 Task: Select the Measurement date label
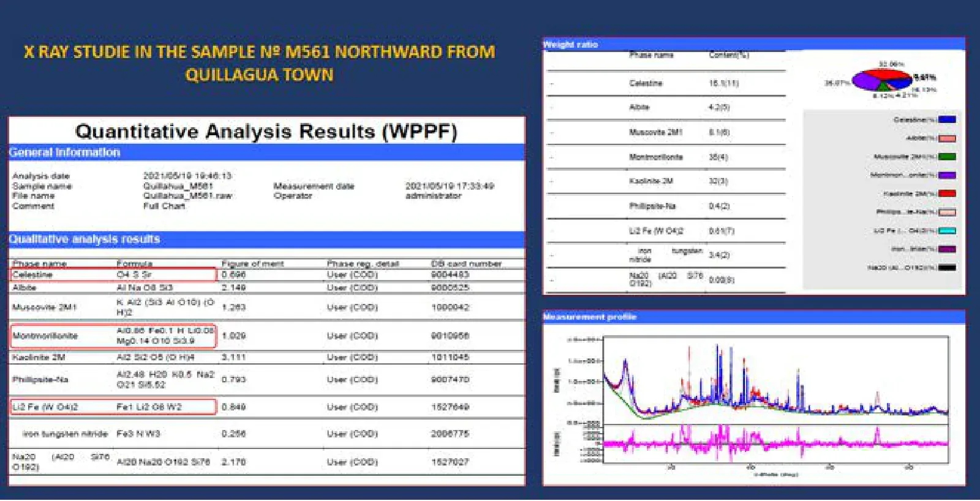314,186
